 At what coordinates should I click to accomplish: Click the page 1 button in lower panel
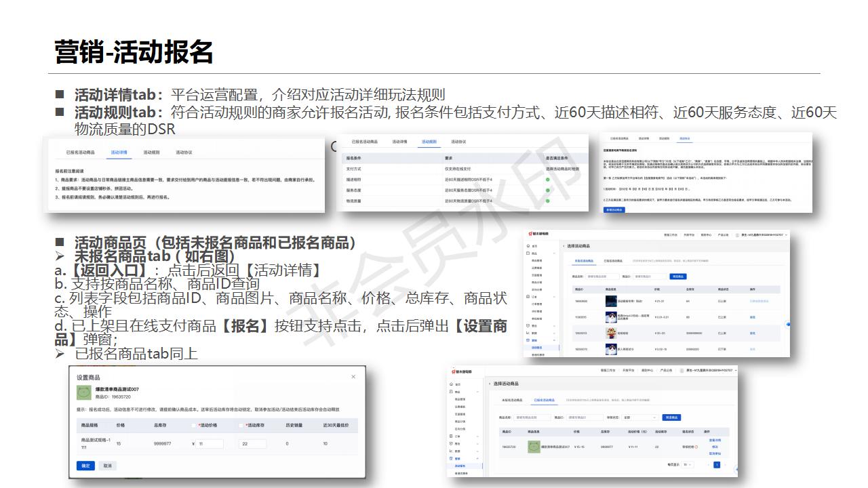717,465
